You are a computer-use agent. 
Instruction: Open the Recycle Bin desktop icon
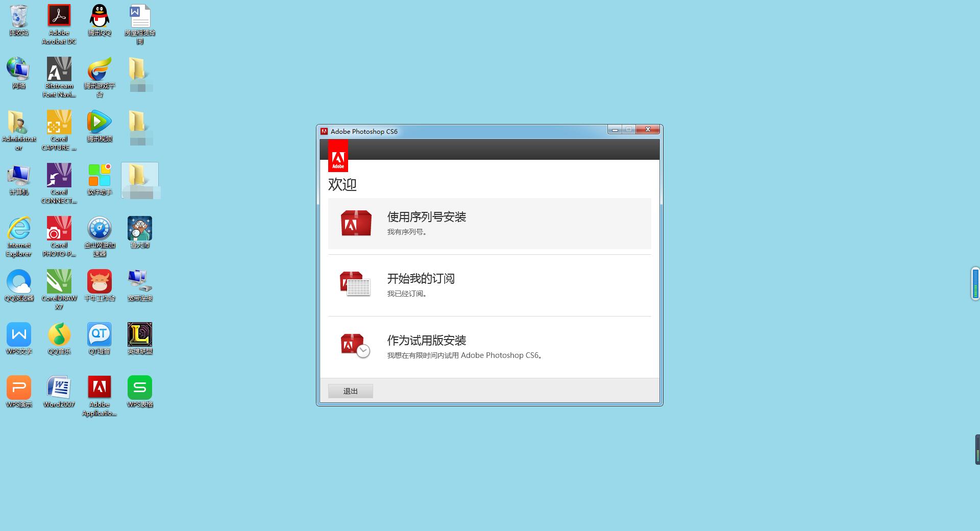19,20
